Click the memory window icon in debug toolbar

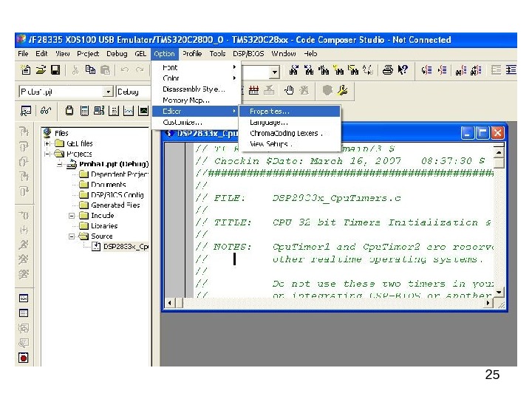[x=69, y=111]
